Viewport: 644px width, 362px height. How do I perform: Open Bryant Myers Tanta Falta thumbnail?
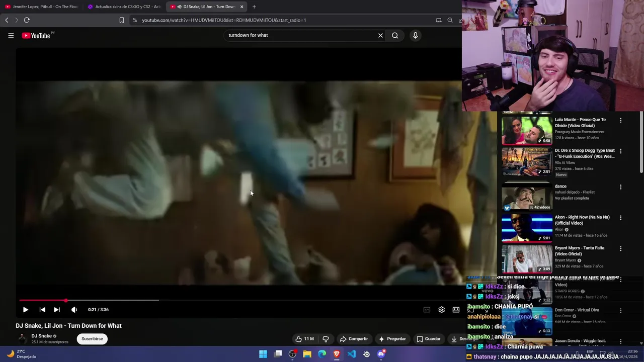pos(527,258)
